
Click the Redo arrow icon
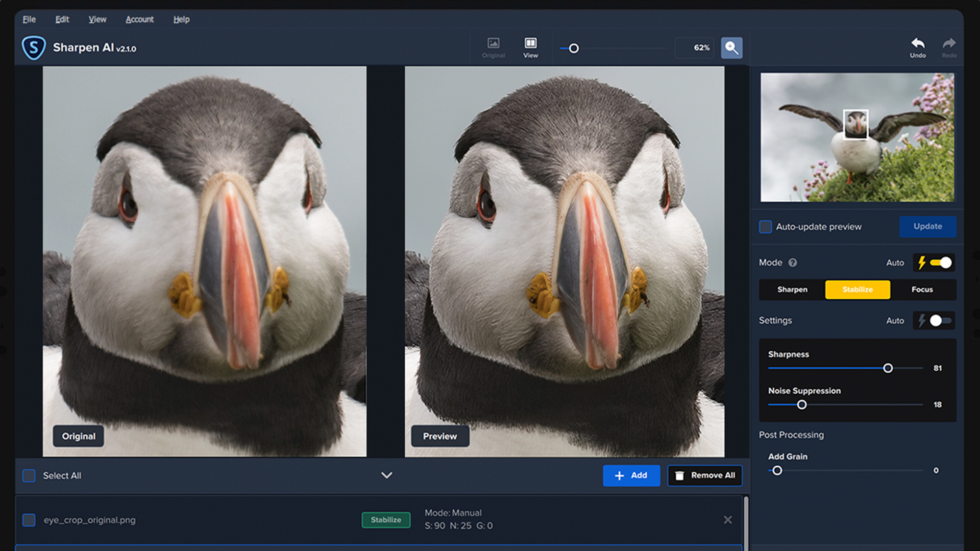(x=949, y=43)
